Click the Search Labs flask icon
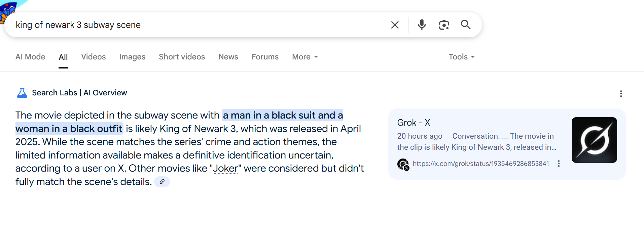This screenshot has height=225, width=644. [x=22, y=93]
